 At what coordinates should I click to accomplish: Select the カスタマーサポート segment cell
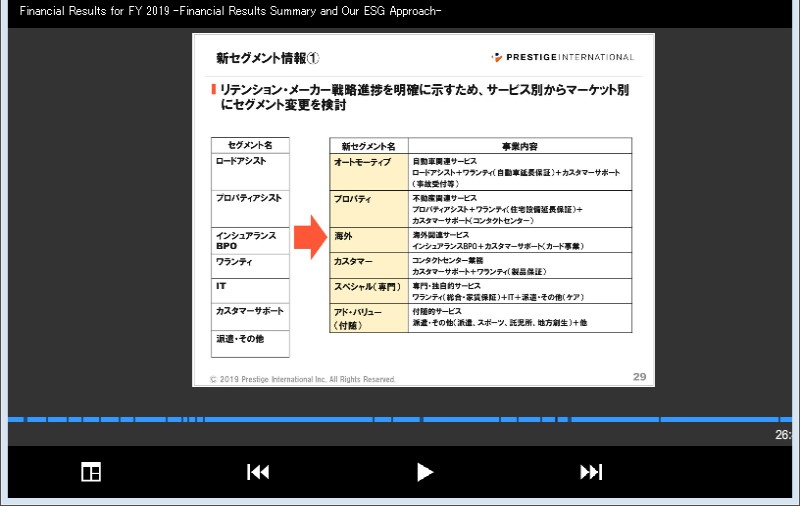click(x=250, y=317)
